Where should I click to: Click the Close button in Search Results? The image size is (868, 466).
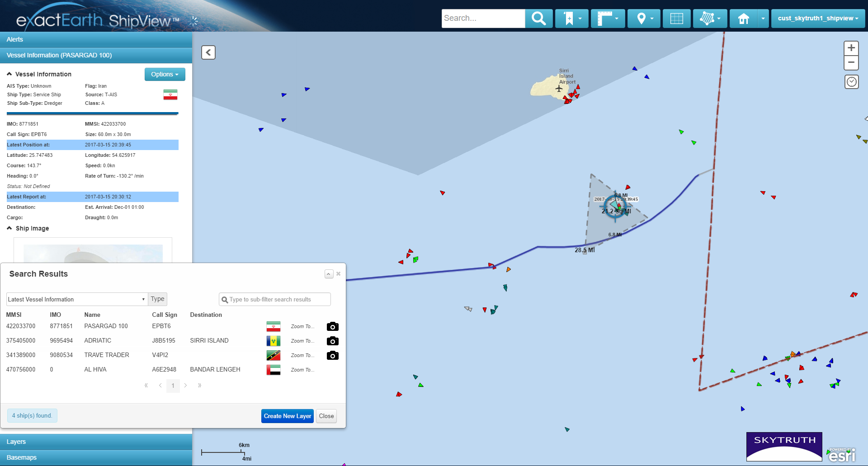326,416
